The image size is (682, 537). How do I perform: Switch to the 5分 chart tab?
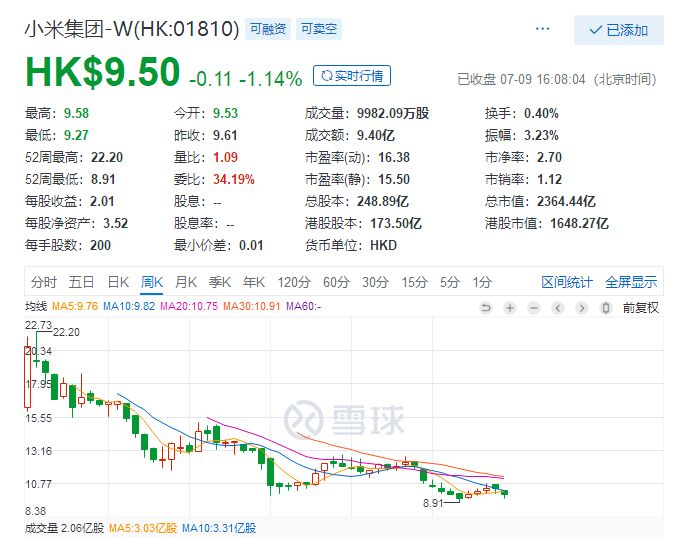[x=450, y=282]
